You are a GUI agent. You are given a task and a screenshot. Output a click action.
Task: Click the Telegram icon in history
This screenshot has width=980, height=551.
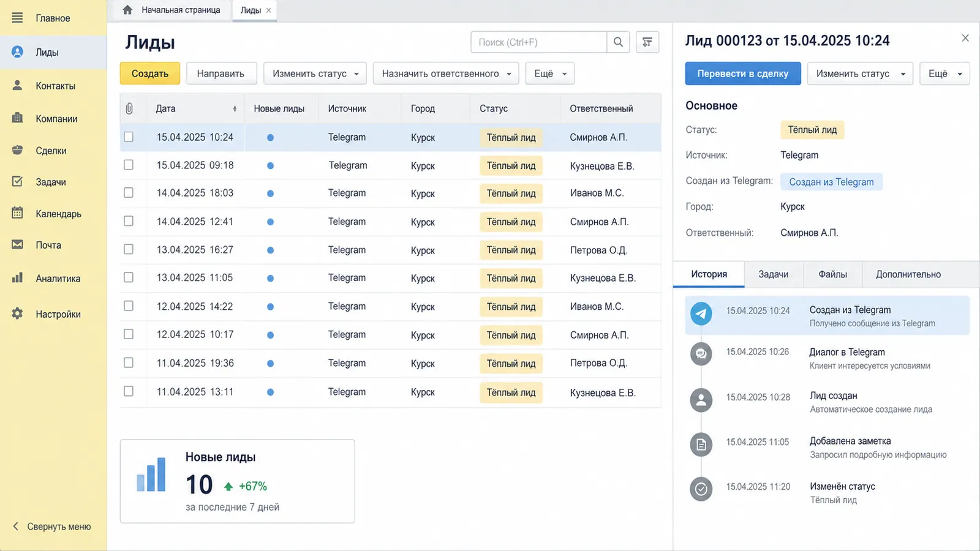coord(701,314)
